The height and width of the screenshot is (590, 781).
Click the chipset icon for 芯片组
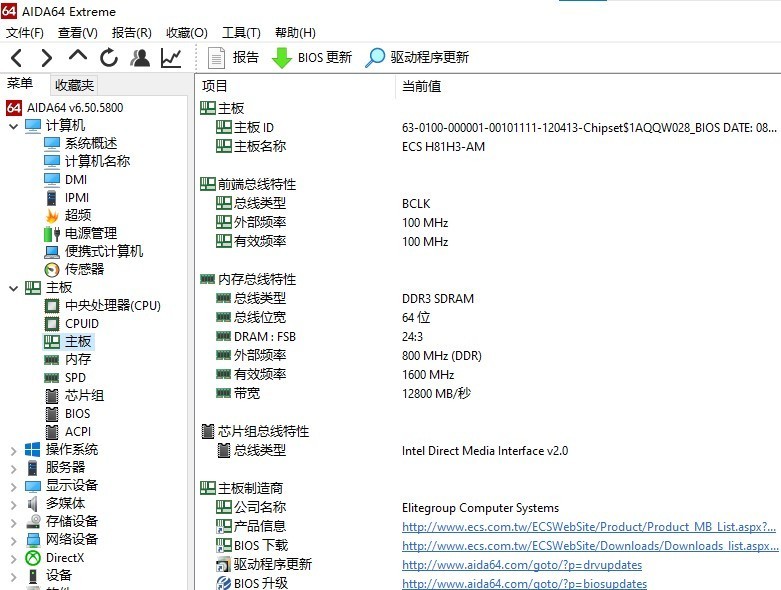tap(52, 396)
